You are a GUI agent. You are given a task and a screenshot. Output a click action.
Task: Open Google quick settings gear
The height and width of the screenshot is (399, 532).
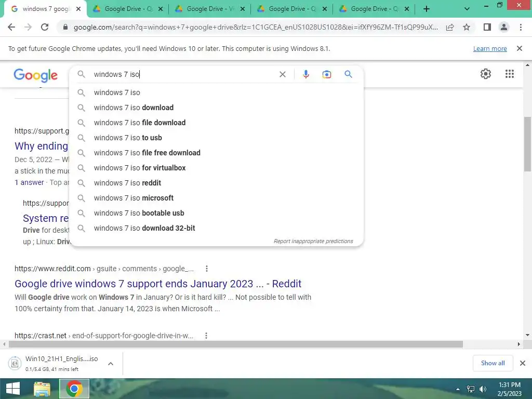tap(486, 74)
